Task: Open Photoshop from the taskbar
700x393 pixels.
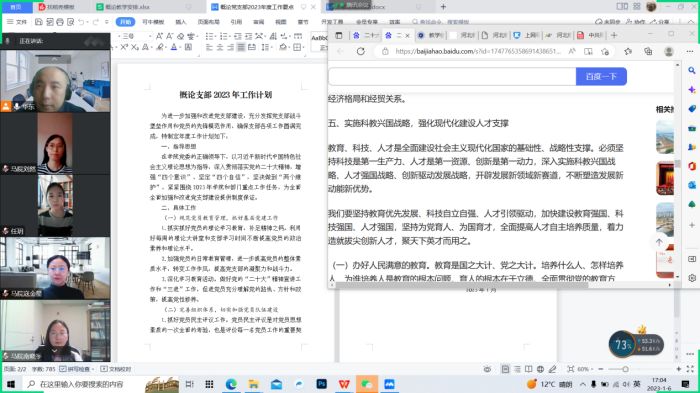Action: pos(321,384)
